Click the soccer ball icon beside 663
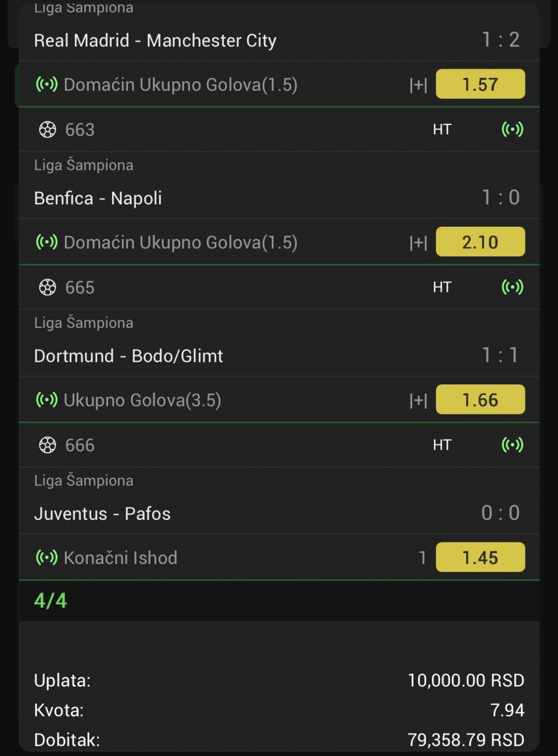558x756 pixels. (x=47, y=130)
